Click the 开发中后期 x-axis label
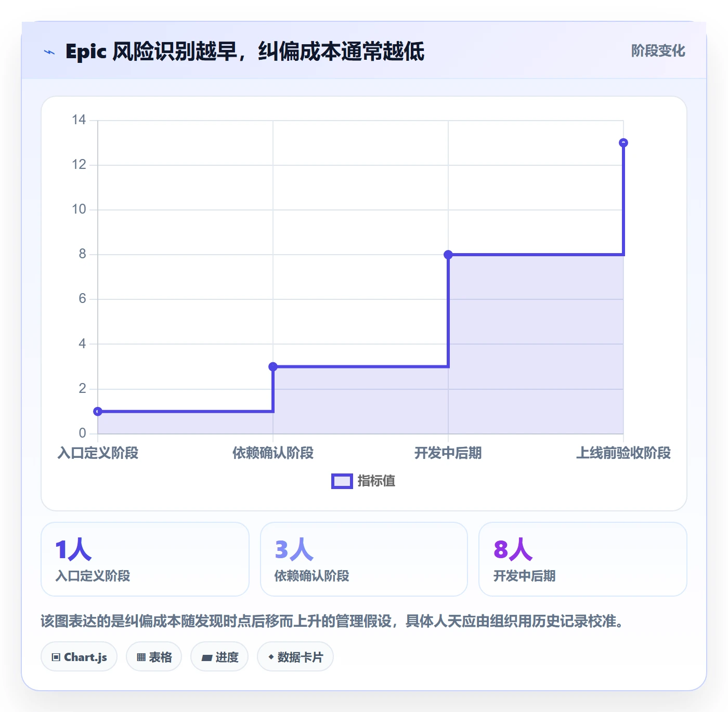The image size is (728, 712). (x=448, y=453)
